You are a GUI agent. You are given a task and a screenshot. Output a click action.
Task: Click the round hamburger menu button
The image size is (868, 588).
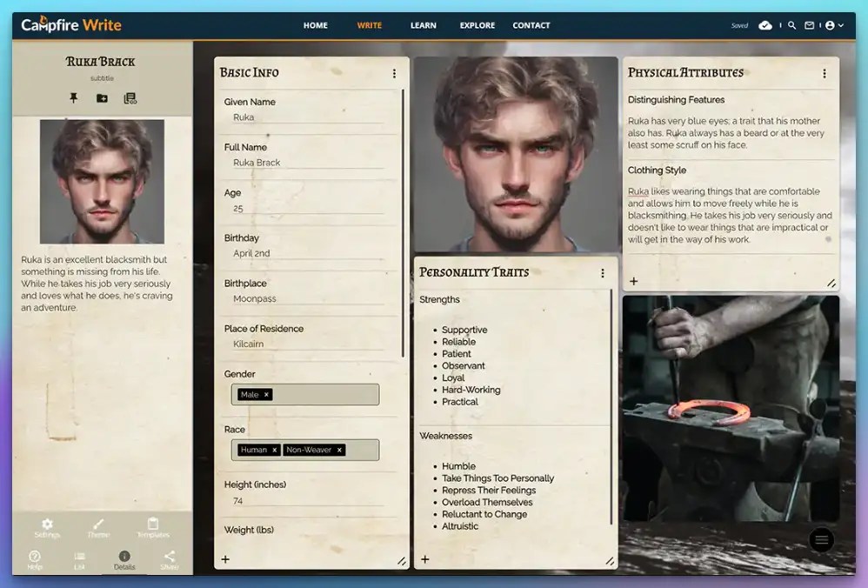click(822, 539)
